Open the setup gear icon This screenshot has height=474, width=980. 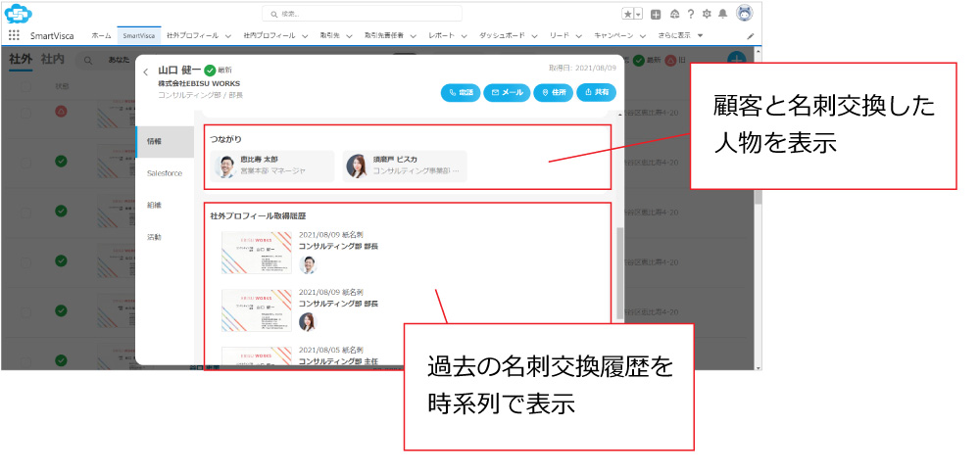[x=707, y=14]
